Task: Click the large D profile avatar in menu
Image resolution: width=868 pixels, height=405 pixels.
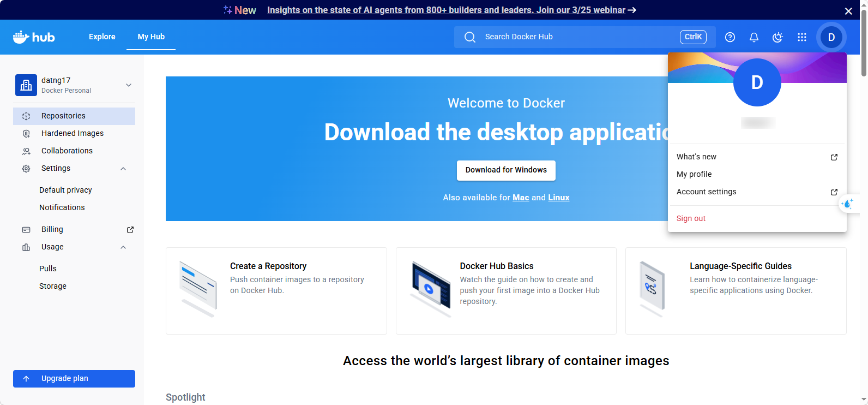Action: [x=757, y=82]
